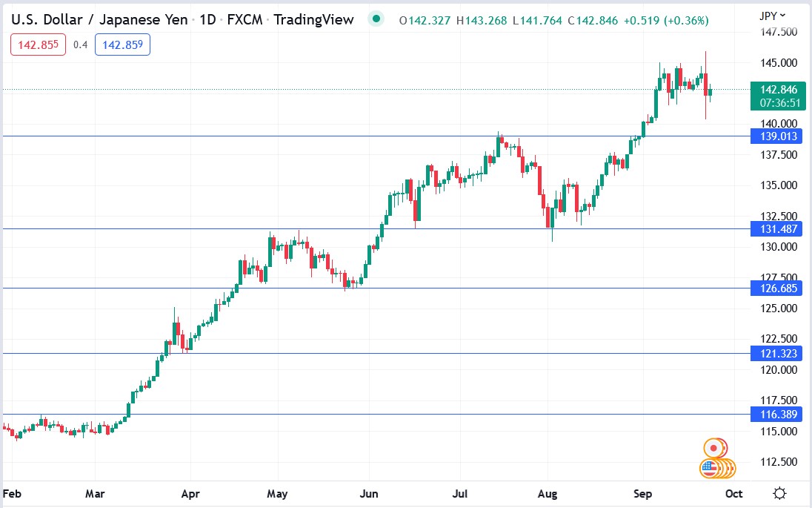
Task: Click the change value +0.519 (+0.36%)
Action: pyautogui.click(x=666, y=21)
